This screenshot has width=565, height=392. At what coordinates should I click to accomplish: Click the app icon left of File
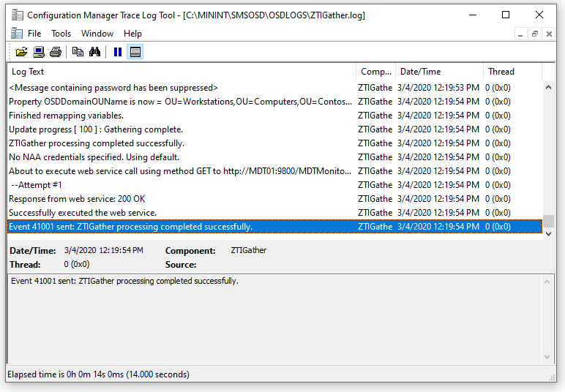(16, 34)
